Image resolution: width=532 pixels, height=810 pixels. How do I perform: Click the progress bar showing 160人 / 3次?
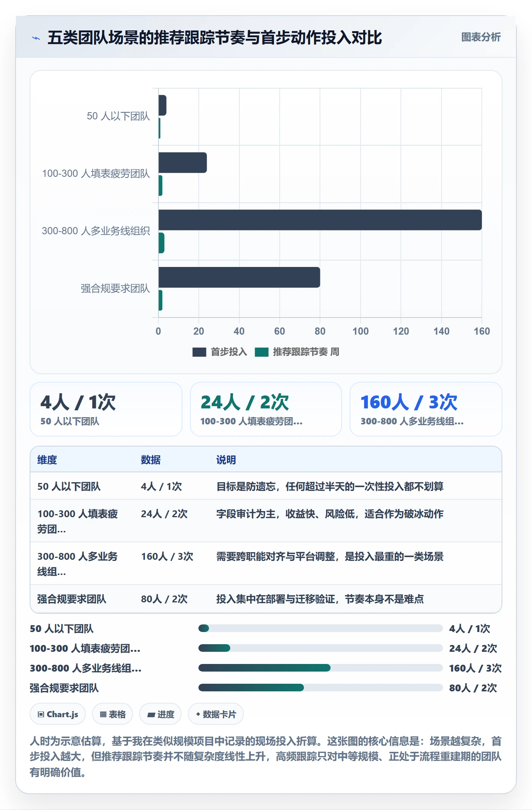coord(320,668)
